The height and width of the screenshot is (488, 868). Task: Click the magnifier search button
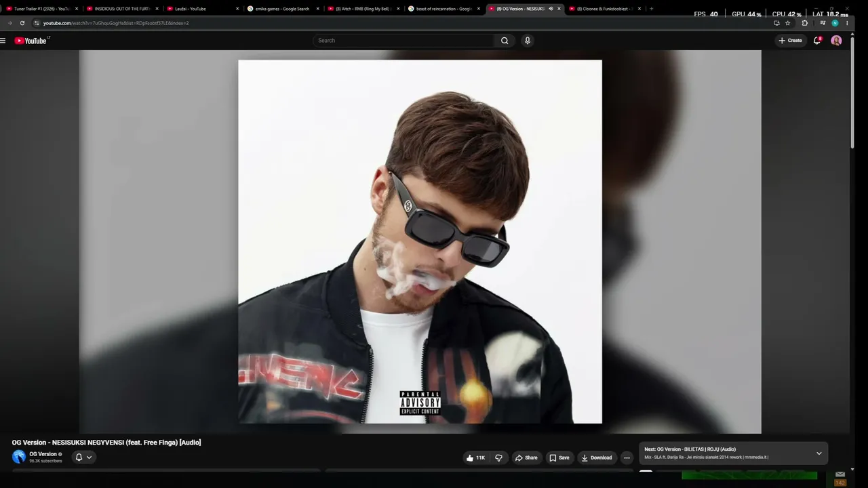click(505, 41)
